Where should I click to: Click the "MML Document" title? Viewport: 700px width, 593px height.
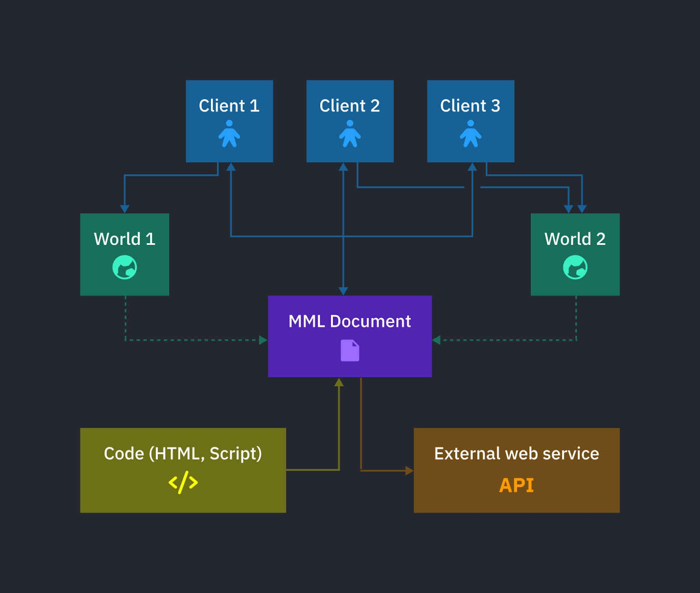tap(350, 321)
